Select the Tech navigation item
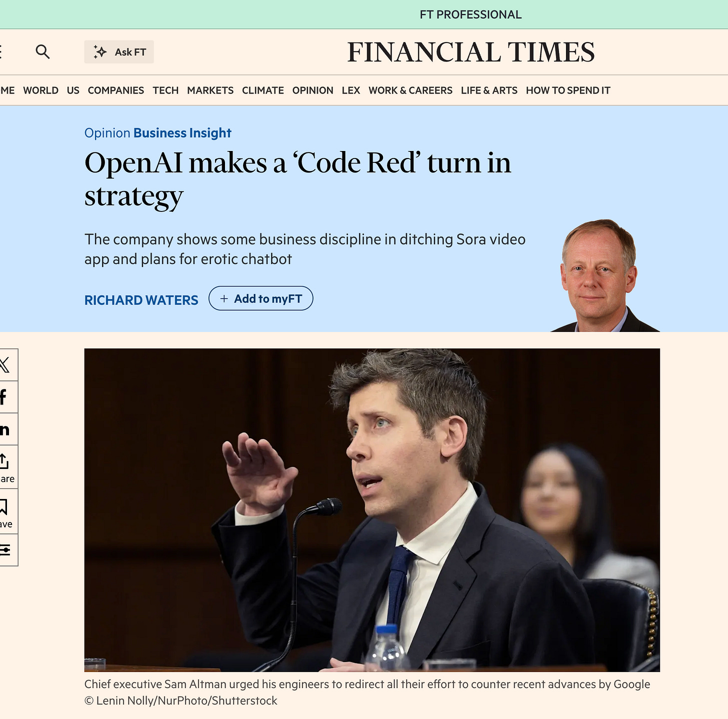Image resolution: width=728 pixels, height=719 pixels. tap(165, 90)
